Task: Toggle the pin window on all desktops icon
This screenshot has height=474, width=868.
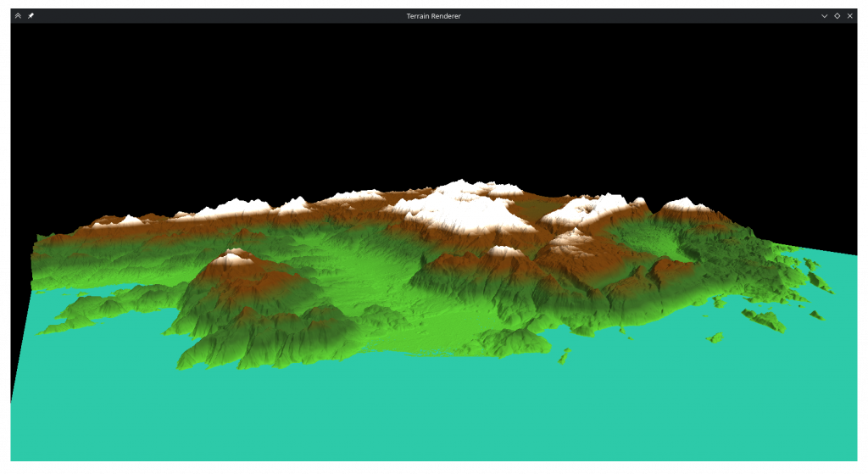Action: [x=31, y=15]
